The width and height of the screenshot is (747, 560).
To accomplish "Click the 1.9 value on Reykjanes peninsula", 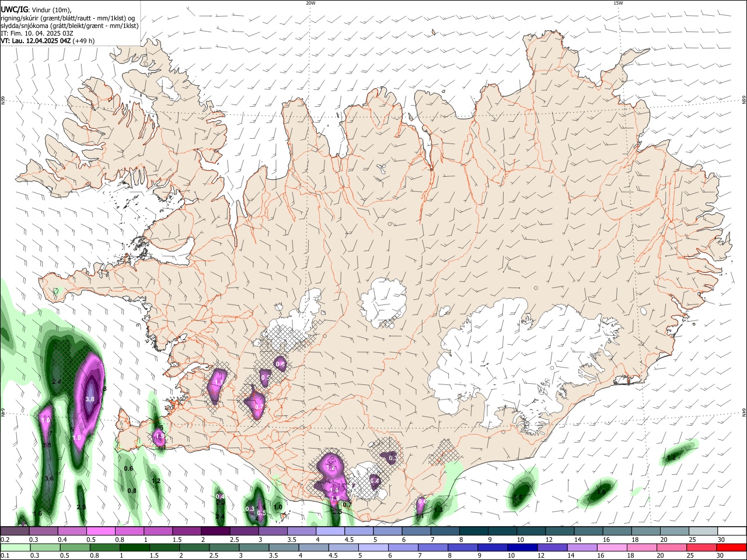I will click(x=159, y=436).
